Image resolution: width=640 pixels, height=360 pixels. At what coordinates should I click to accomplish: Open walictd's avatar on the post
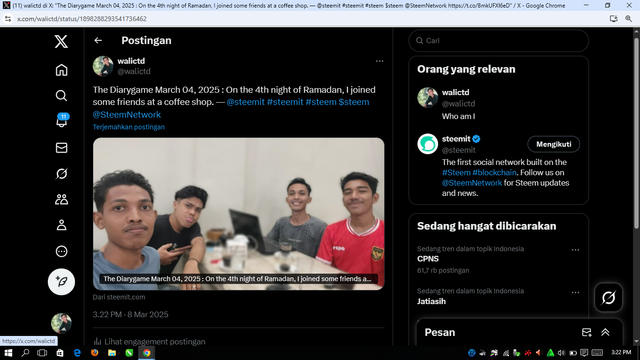103,66
